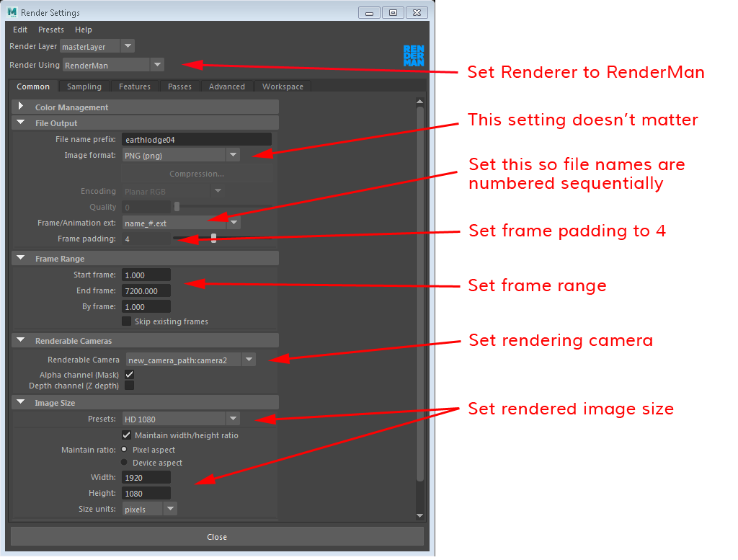
Task: Open the Presets menu
Action: pos(50,30)
